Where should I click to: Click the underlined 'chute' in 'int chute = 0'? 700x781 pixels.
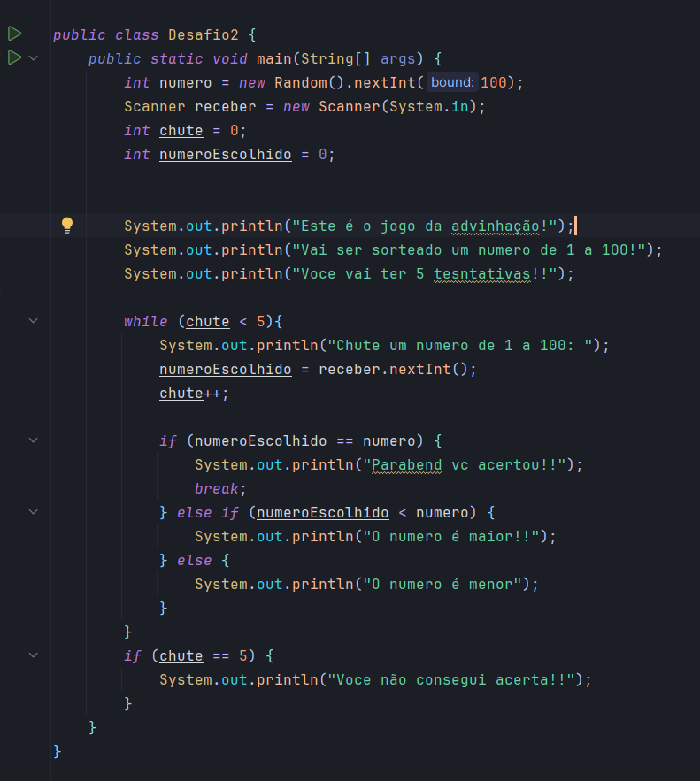click(181, 131)
